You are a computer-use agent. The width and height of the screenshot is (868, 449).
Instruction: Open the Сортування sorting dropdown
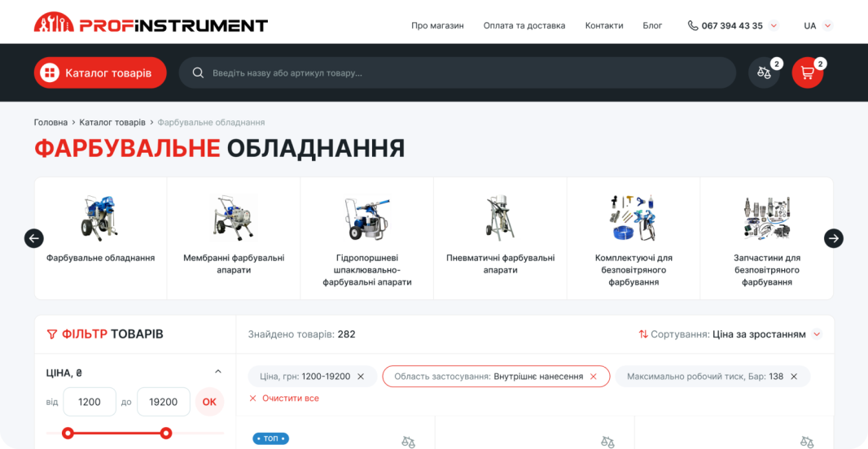click(730, 334)
